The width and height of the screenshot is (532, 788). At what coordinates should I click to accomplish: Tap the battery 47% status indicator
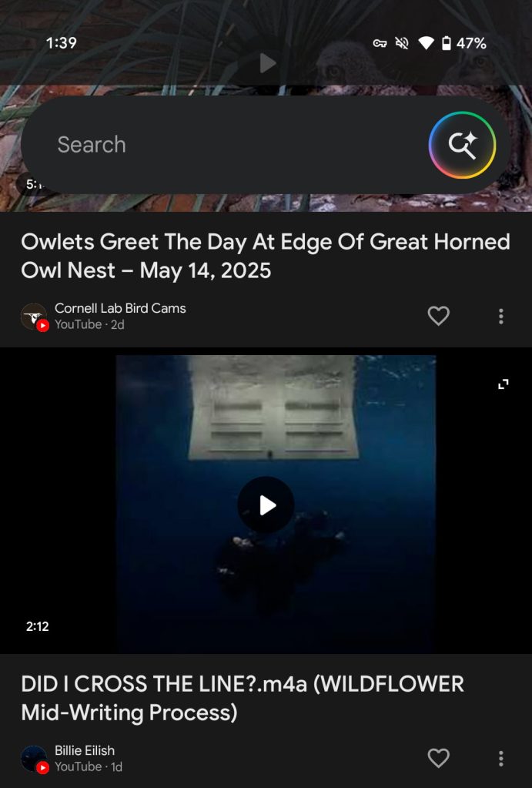463,43
